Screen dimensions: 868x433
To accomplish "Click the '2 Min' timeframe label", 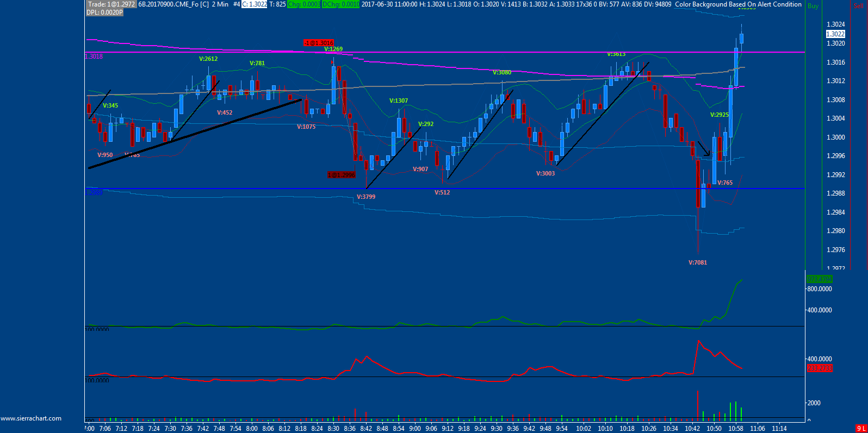I will tap(220, 4).
